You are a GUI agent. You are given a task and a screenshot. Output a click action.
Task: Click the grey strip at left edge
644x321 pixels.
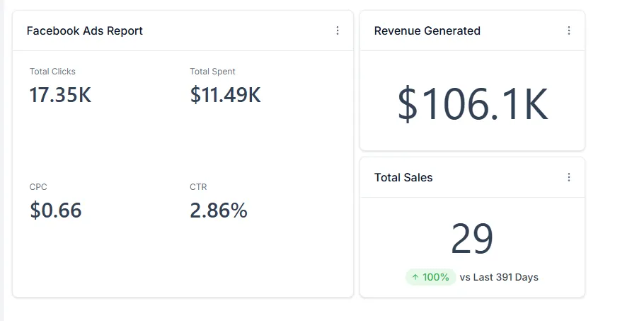click(x=2, y=160)
